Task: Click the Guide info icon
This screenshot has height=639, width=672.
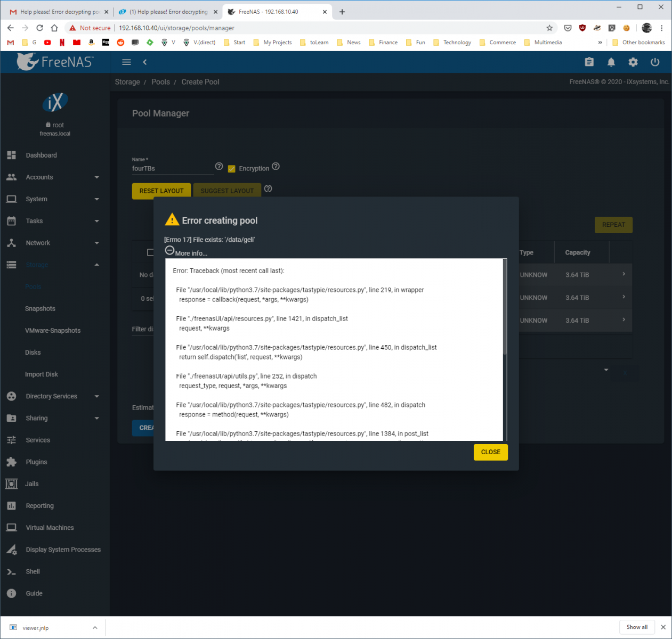Action: coord(11,593)
